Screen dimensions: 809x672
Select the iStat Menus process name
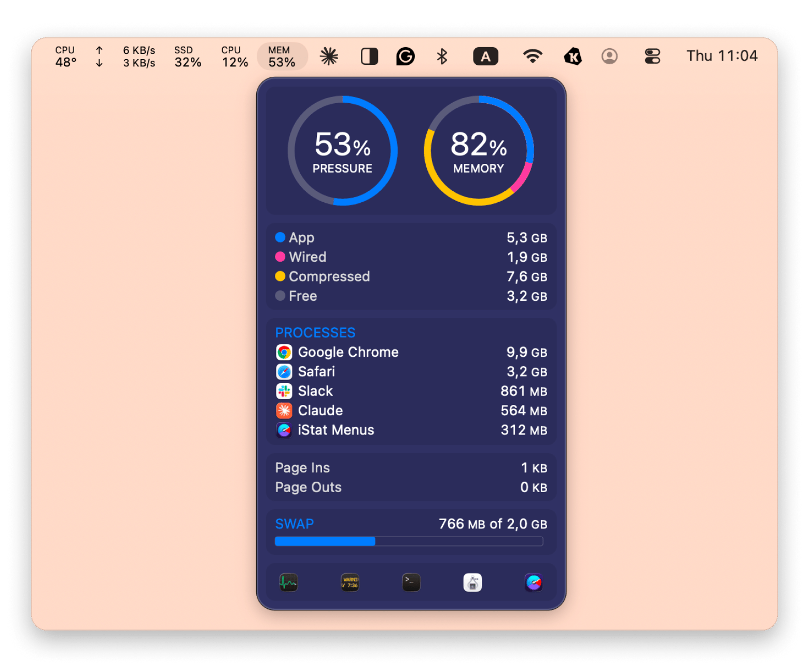(336, 430)
